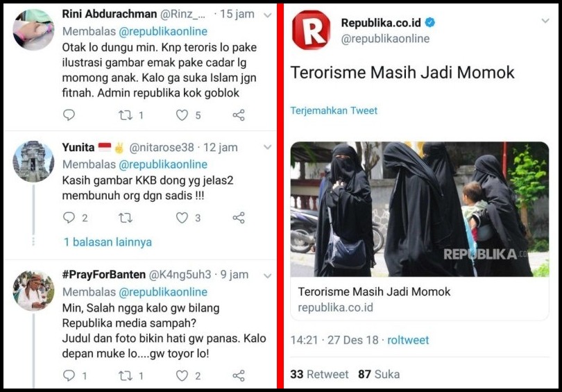Expand options menu on Republika.co.id tweet
Screen dimensions: 562x392
pyautogui.click(x=545, y=21)
